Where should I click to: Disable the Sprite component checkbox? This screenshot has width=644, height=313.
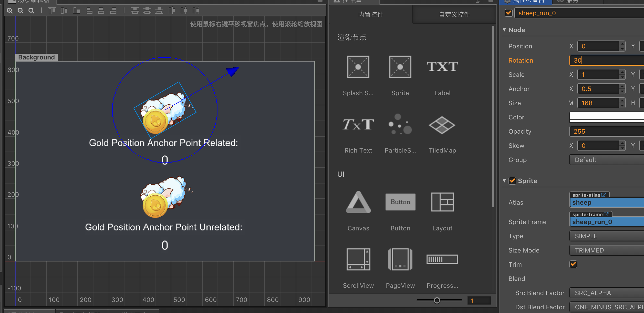click(x=512, y=181)
